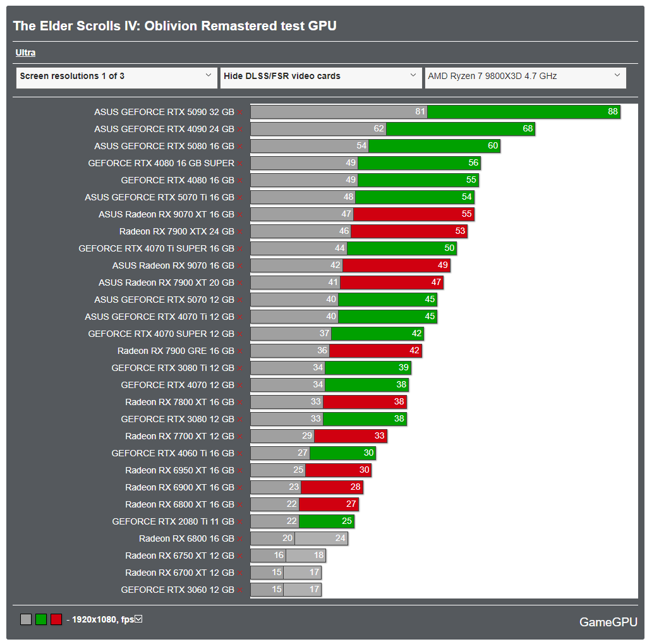
Task: Open Hide DLSS/FSR video cards dropdown
Action: tap(321, 78)
